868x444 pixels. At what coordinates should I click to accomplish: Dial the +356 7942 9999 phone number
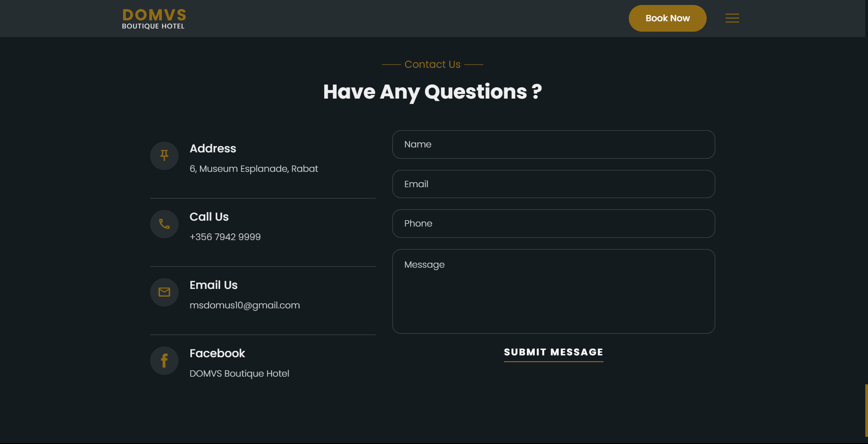click(225, 237)
